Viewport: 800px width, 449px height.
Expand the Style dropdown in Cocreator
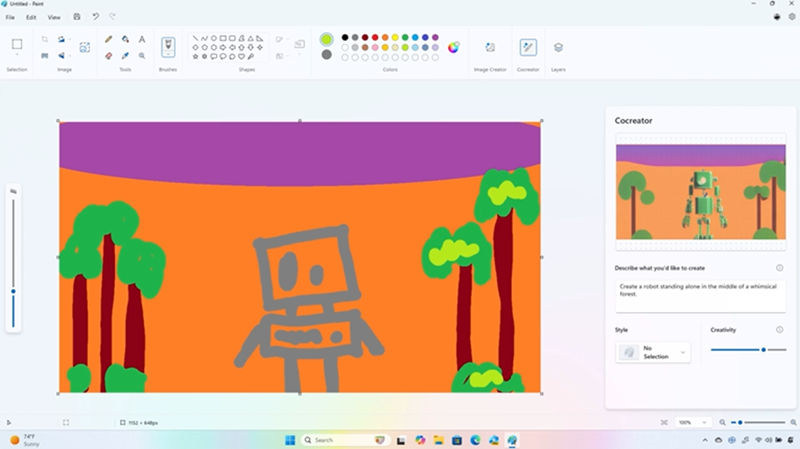coord(653,352)
